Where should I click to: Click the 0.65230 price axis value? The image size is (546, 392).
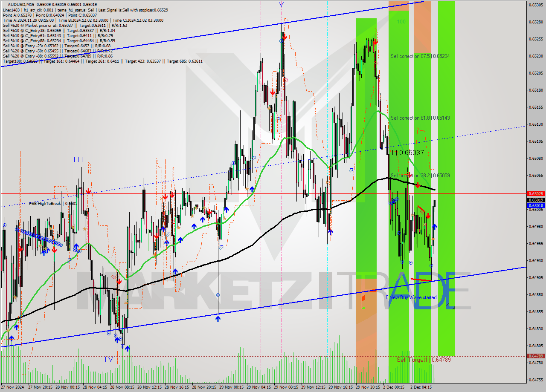click(x=536, y=56)
